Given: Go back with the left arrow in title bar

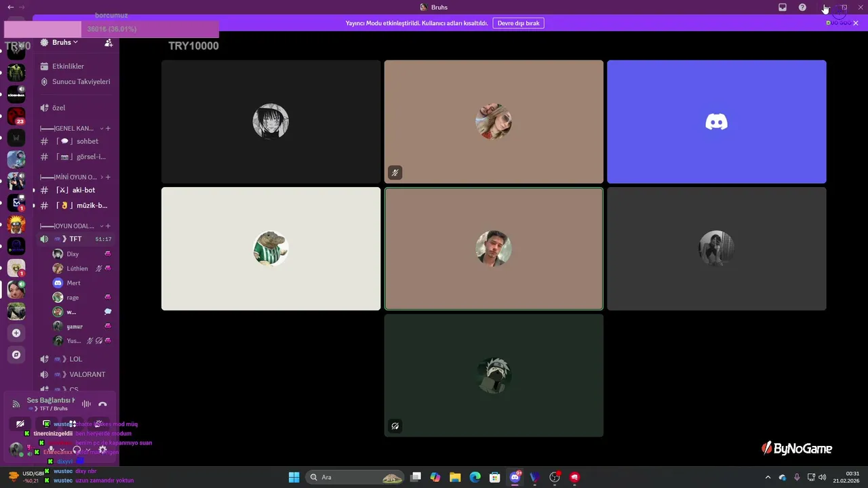Looking at the screenshot, I should (x=10, y=7).
